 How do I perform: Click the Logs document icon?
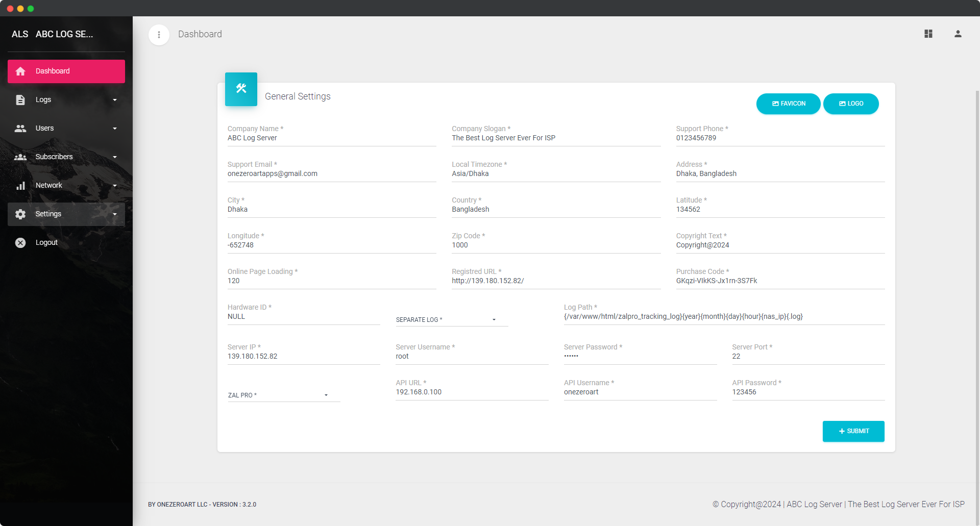(20, 100)
